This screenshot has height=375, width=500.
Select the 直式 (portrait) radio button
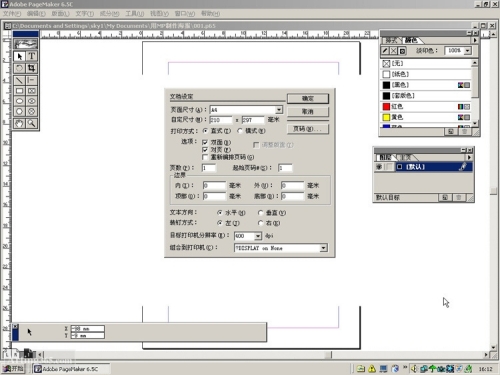(x=205, y=131)
